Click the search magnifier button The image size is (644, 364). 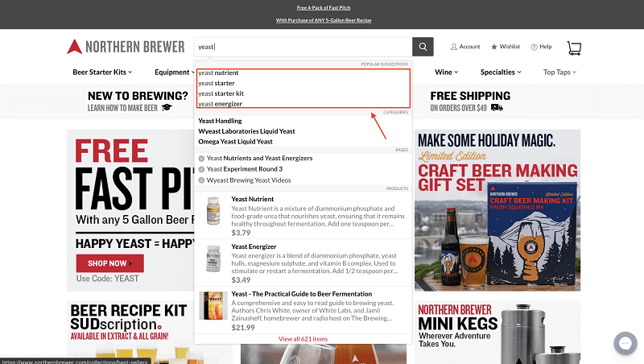(423, 47)
